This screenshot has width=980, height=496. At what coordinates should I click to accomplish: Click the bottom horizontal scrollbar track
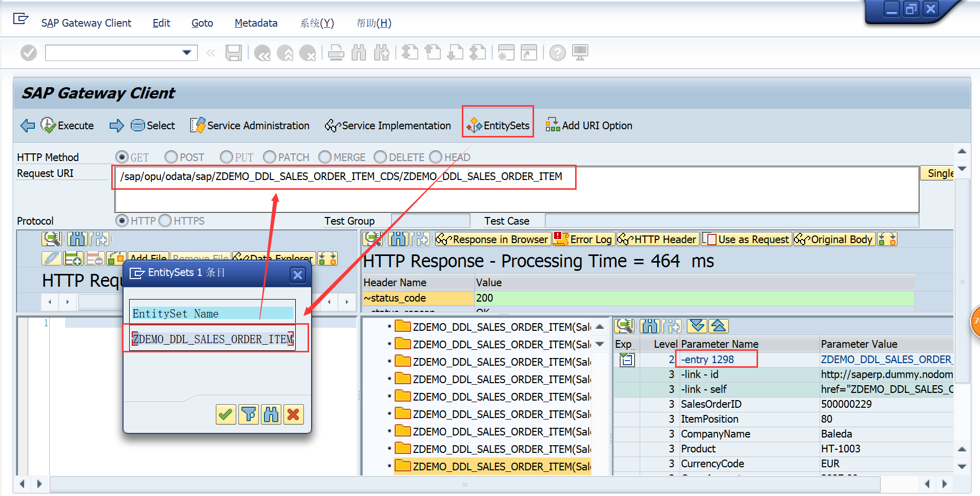464,484
